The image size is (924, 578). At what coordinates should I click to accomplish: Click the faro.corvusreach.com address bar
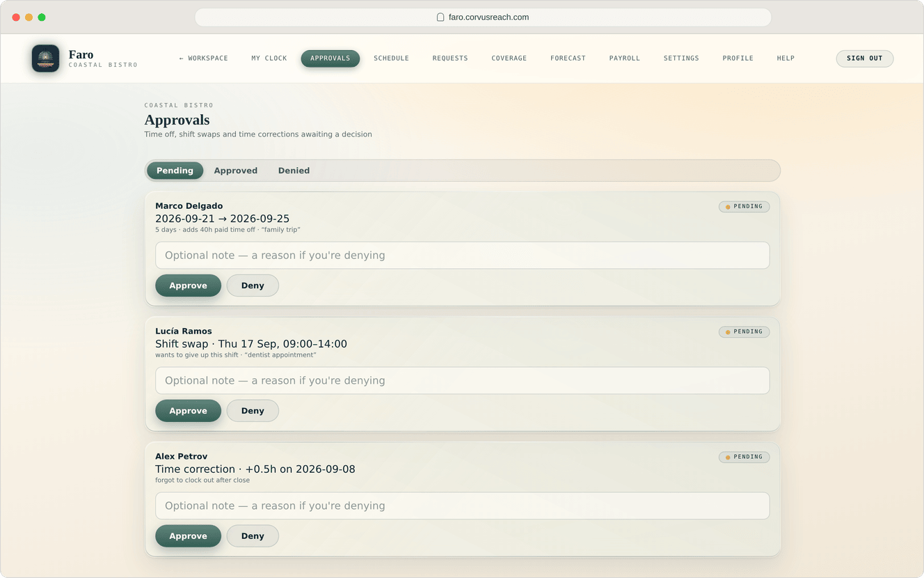[483, 17]
